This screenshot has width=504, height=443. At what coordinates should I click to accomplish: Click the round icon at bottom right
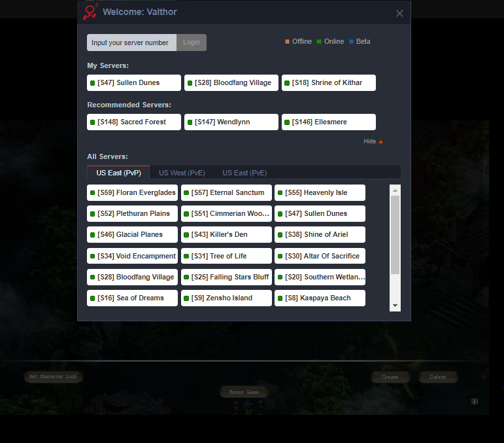475,402
